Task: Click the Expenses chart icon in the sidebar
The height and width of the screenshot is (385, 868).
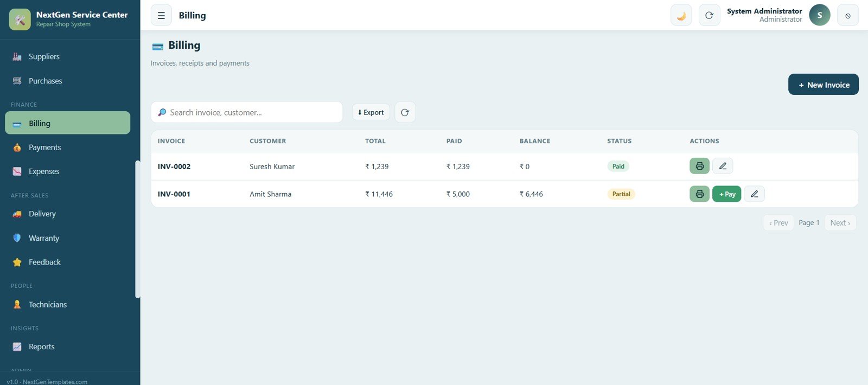Action: [17, 171]
